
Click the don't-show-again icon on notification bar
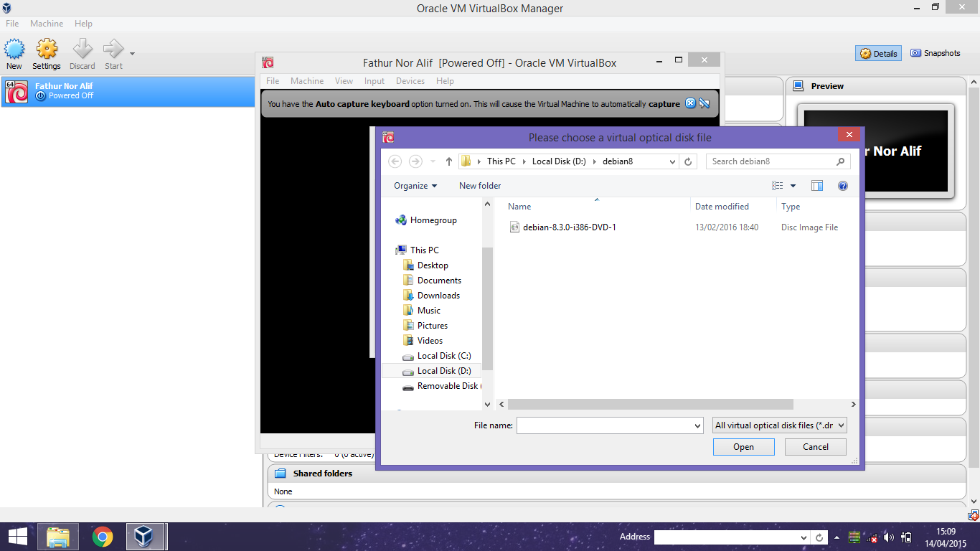tap(704, 103)
